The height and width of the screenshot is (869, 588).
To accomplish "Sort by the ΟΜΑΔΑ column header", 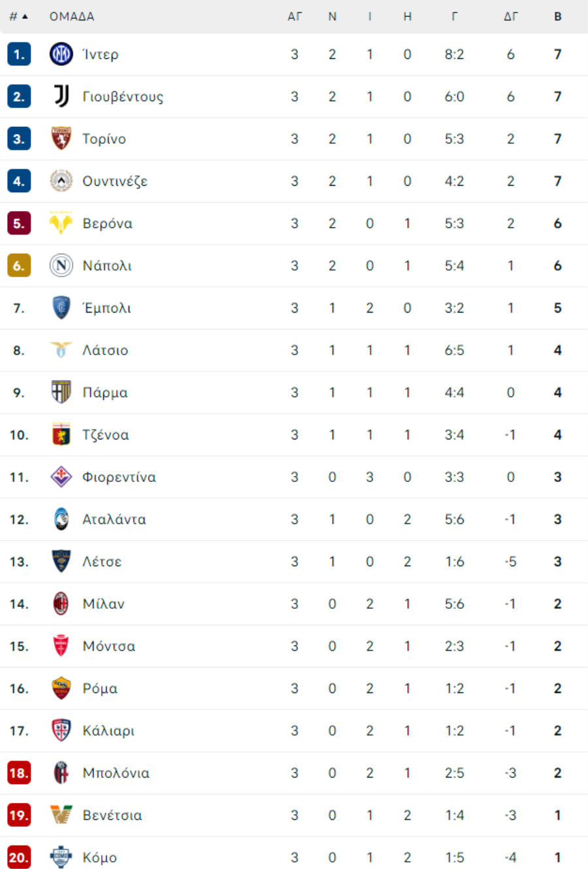I will point(72,16).
